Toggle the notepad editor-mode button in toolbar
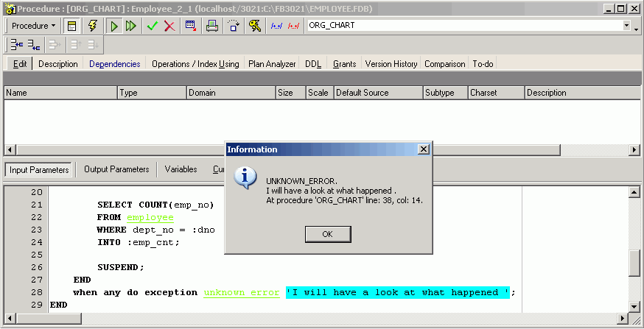The height and width of the screenshot is (329, 644). (71, 26)
